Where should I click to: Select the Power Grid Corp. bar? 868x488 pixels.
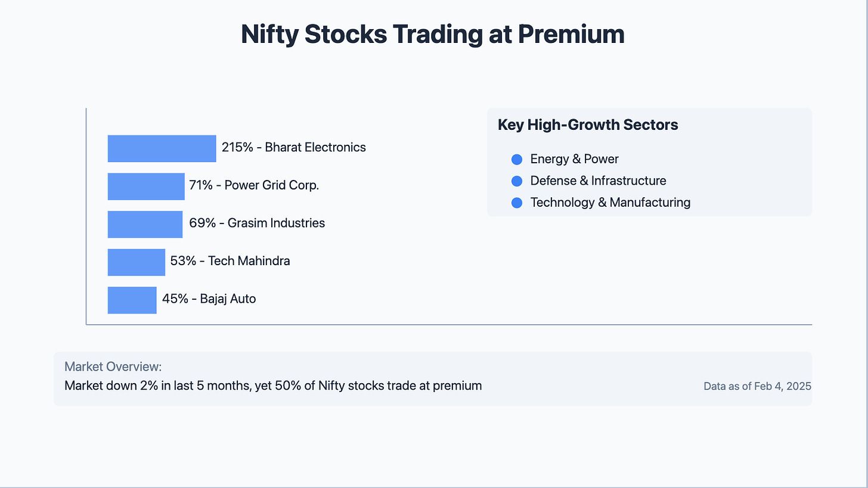click(146, 187)
